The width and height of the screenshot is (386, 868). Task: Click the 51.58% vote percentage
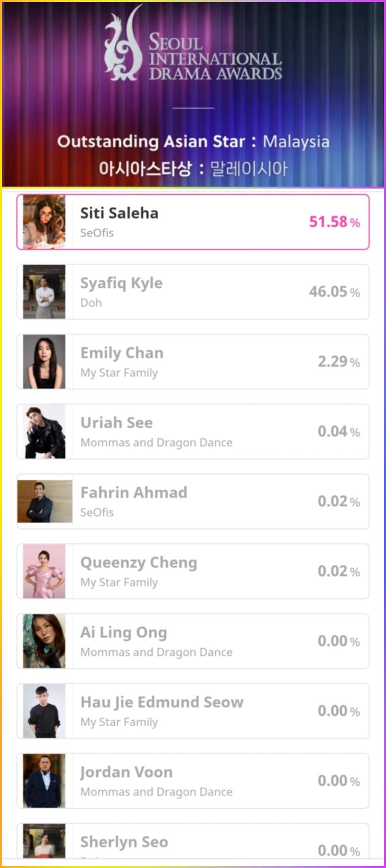[334, 222]
